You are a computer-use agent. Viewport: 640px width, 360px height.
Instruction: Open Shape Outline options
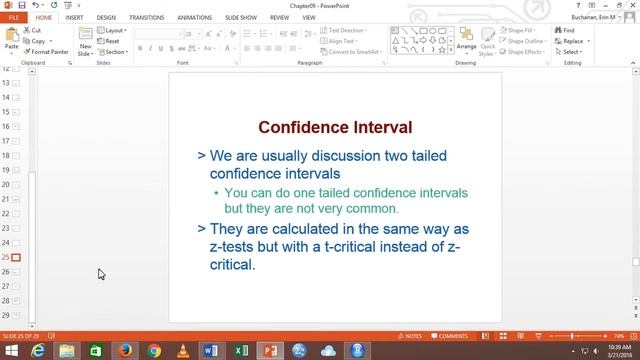click(523, 41)
